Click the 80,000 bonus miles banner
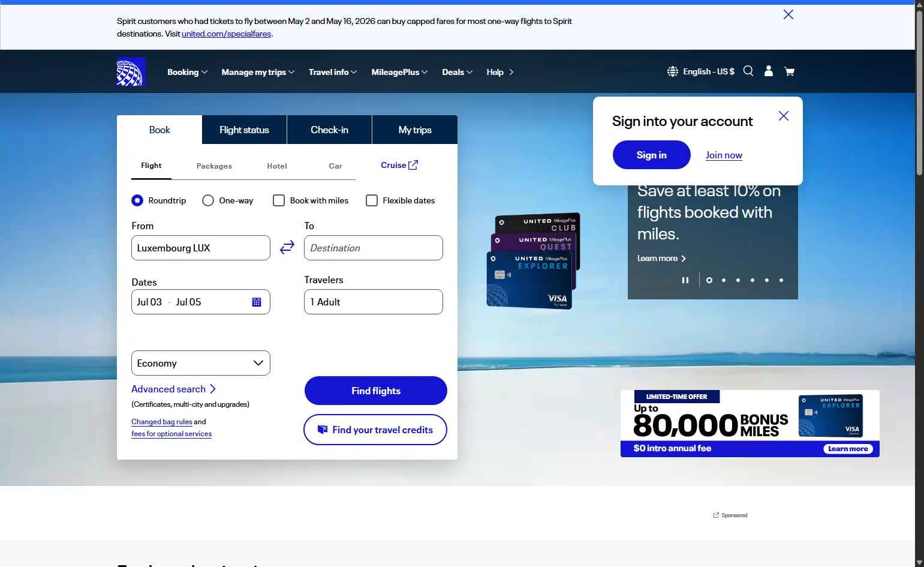This screenshot has height=567, width=924. (x=750, y=424)
